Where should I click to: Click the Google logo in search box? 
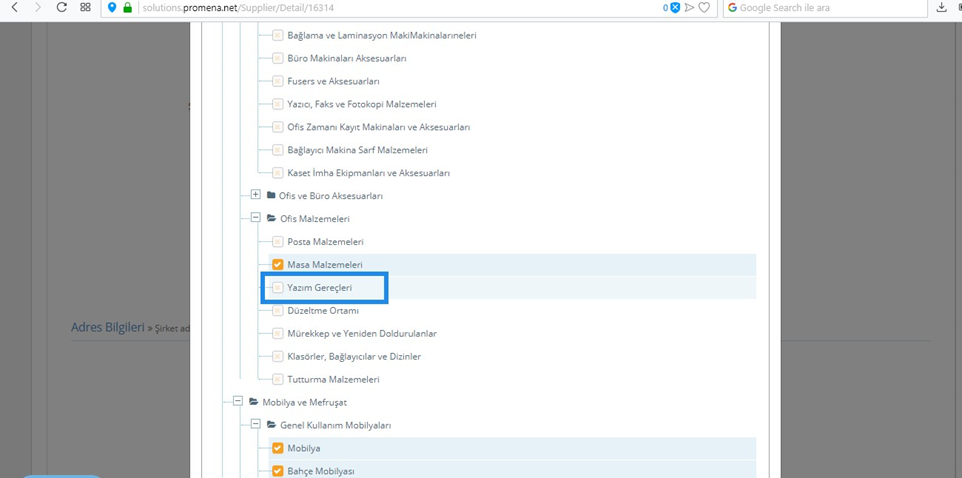(733, 8)
